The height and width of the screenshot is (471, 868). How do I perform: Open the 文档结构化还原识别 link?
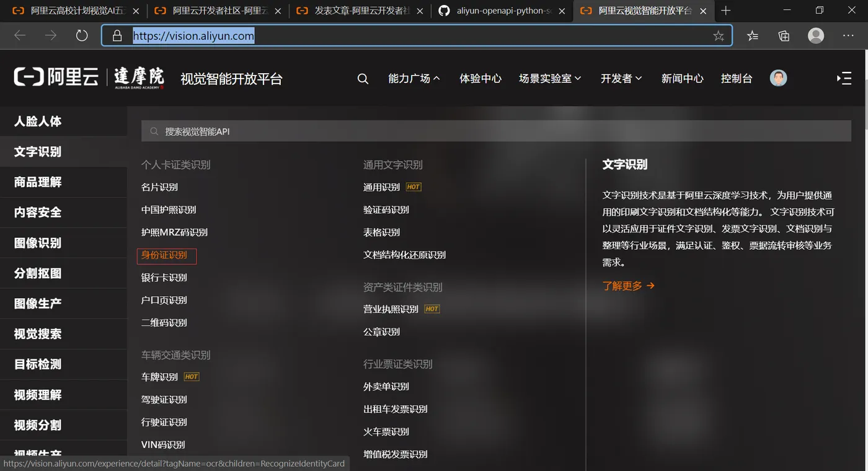404,255
